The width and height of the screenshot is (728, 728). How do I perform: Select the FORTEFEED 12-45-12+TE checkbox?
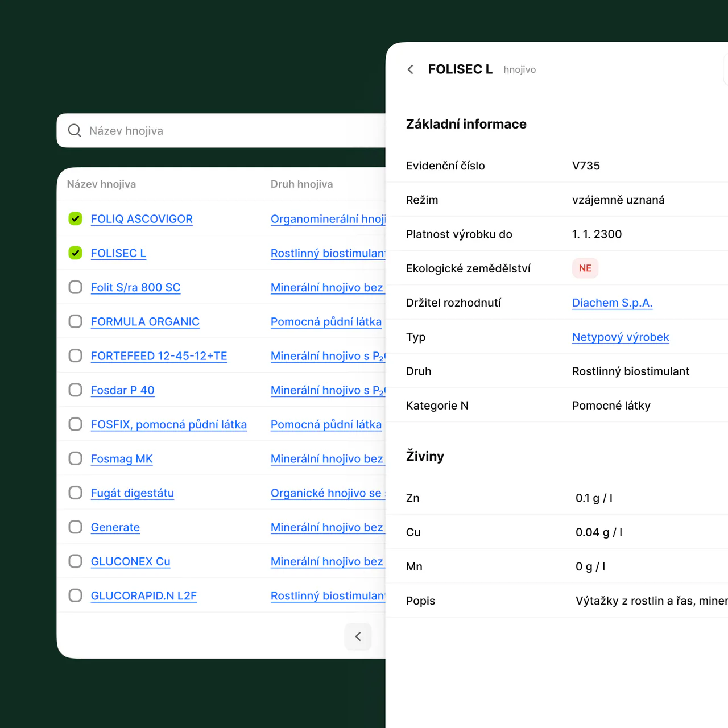point(75,355)
